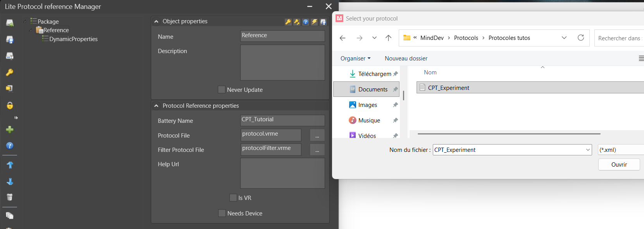Click the horizontal scrollbar in file list
The width and height of the screenshot is (644, 229).
pyautogui.click(x=509, y=134)
